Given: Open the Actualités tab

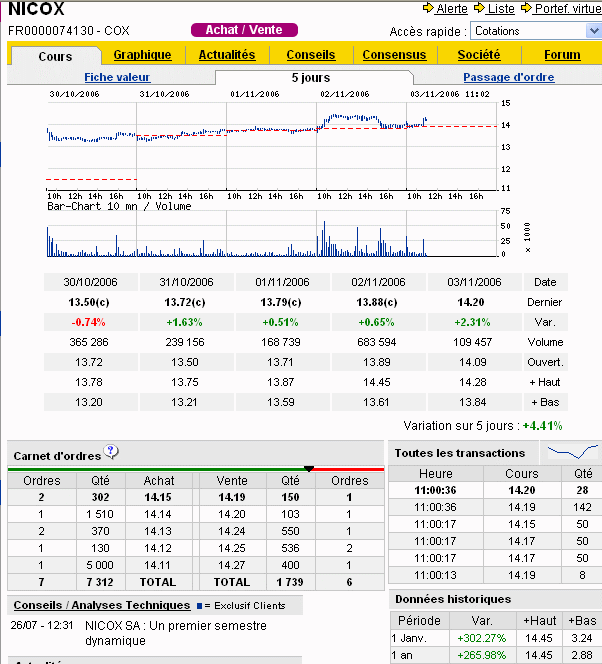Looking at the screenshot, I should click(x=227, y=55).
